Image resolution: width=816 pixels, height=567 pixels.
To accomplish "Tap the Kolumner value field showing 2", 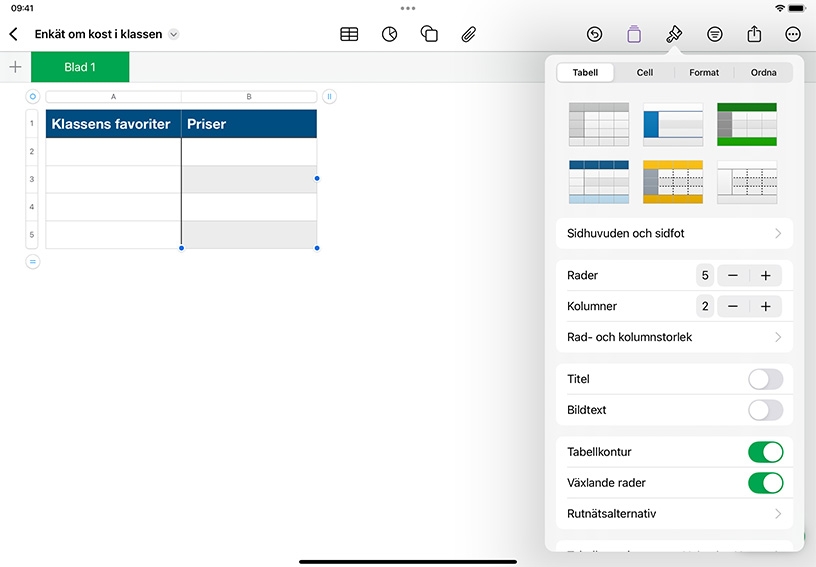I will [x=705, y=306].
